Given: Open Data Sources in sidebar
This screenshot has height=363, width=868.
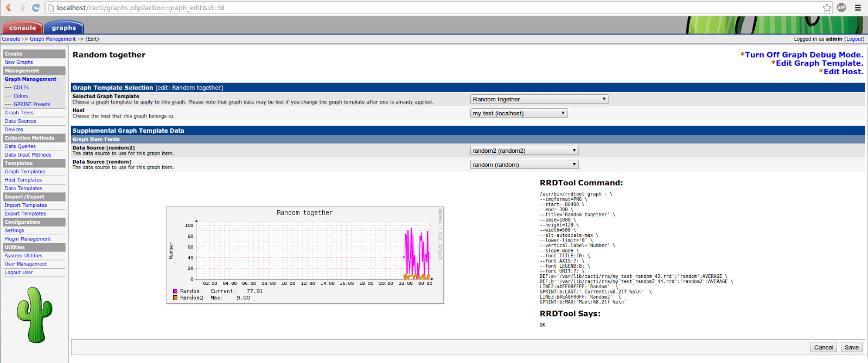Looking at the screenshot, I should 21,121.
